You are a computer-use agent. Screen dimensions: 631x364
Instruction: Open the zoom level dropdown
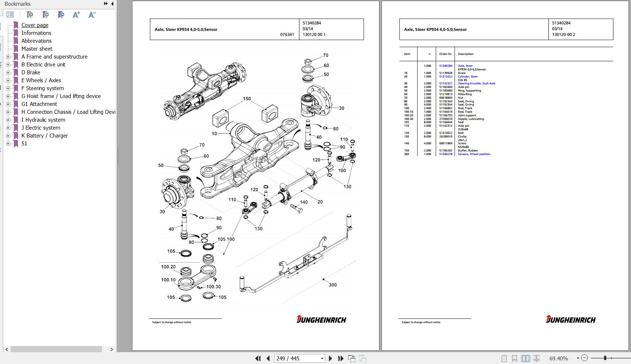coord(578,358)
